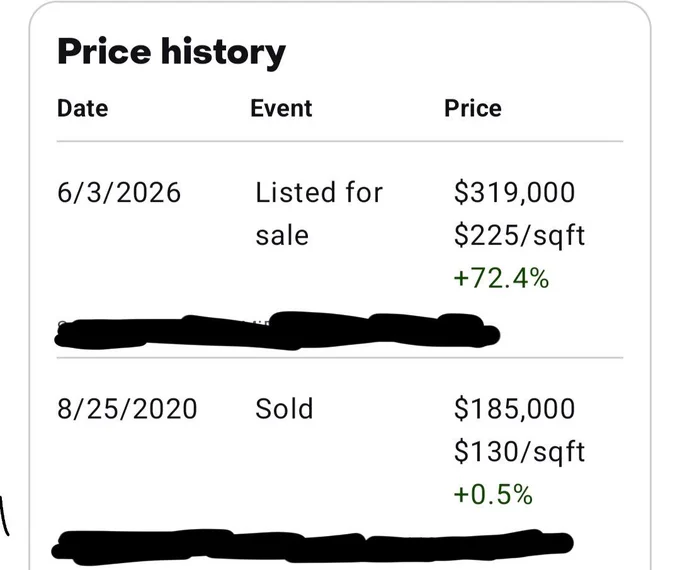Click the second redacted black bar
Viewport: 680px width, 570px height.
pos(312,545)
